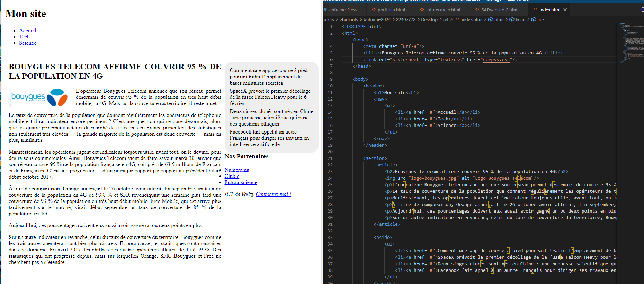This screenshot has width=644, height=284.
Task: Click the 'corpss.css' href link in code
Action: coord(496,59)
